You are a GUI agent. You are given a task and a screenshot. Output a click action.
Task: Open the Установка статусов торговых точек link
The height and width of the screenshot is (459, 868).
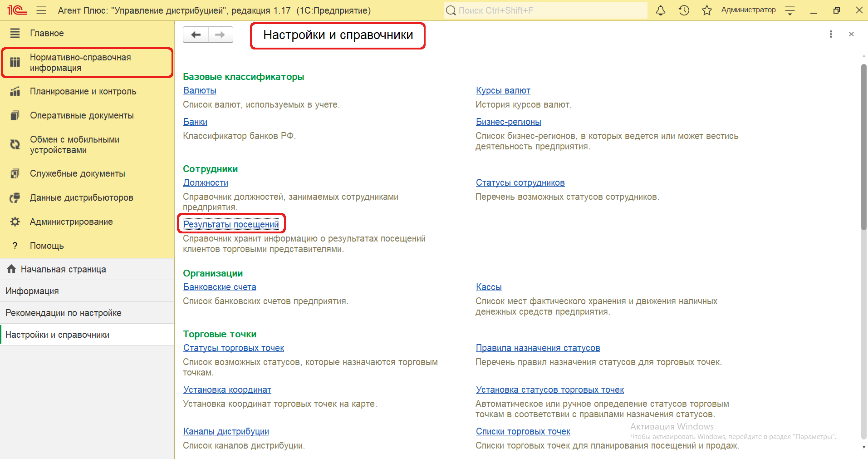point(549,390)
